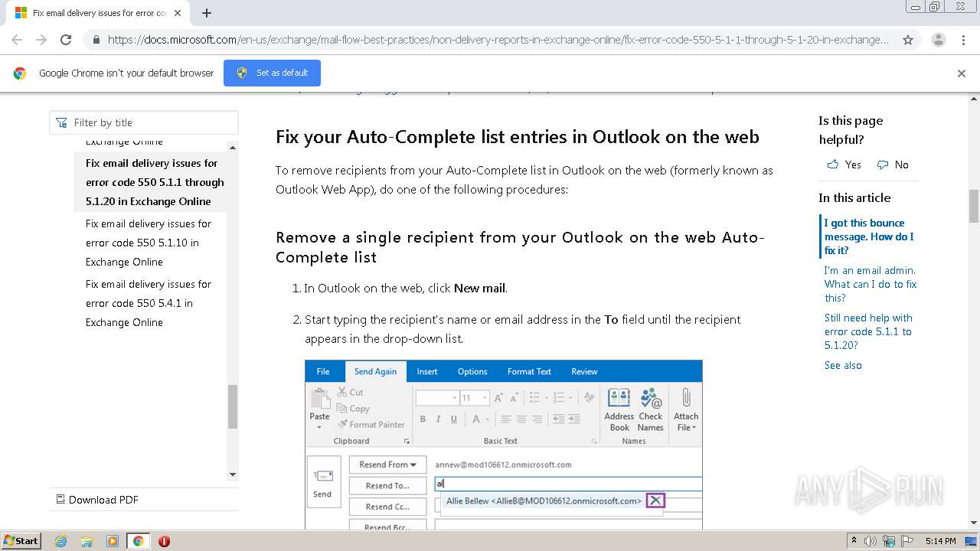The height and width of the screenshot is (551, 980).
Task: Click the Check Names icon
Action: tap(651, 409)
